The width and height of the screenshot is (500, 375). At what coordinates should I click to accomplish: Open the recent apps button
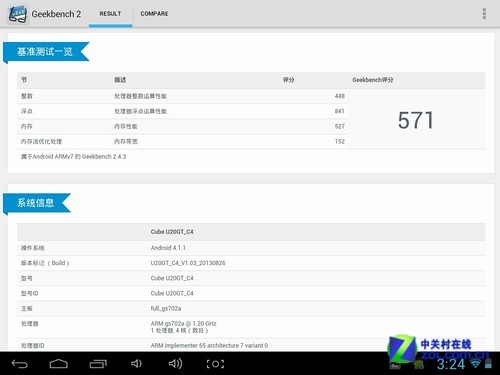(x=98, y=364)
